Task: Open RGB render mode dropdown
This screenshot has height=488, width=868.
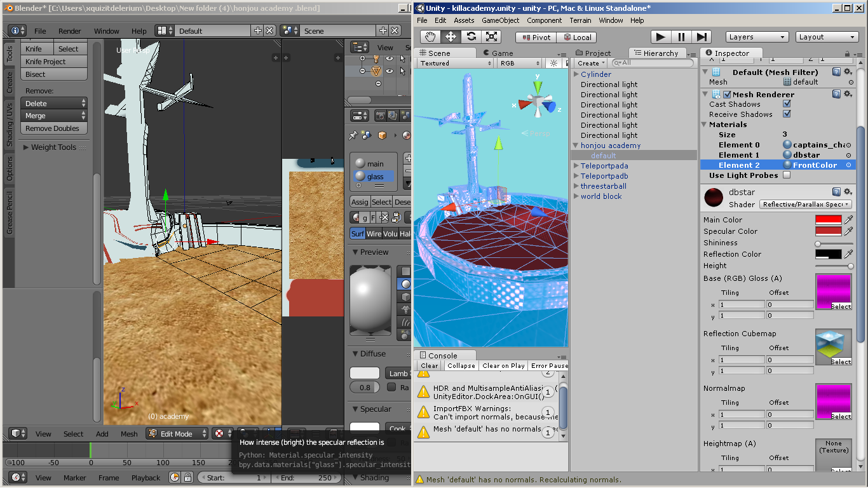Action: (x=520, y=64)
